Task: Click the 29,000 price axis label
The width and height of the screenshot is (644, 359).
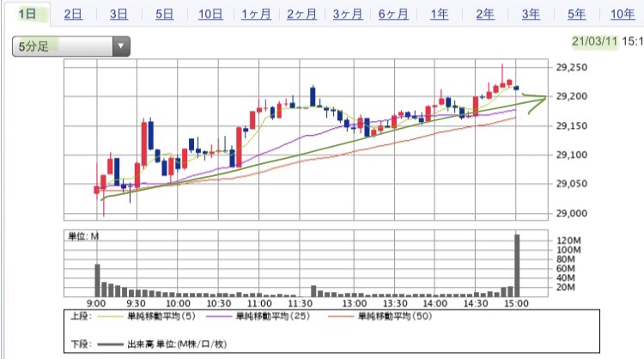Action: tap(571, 213)
